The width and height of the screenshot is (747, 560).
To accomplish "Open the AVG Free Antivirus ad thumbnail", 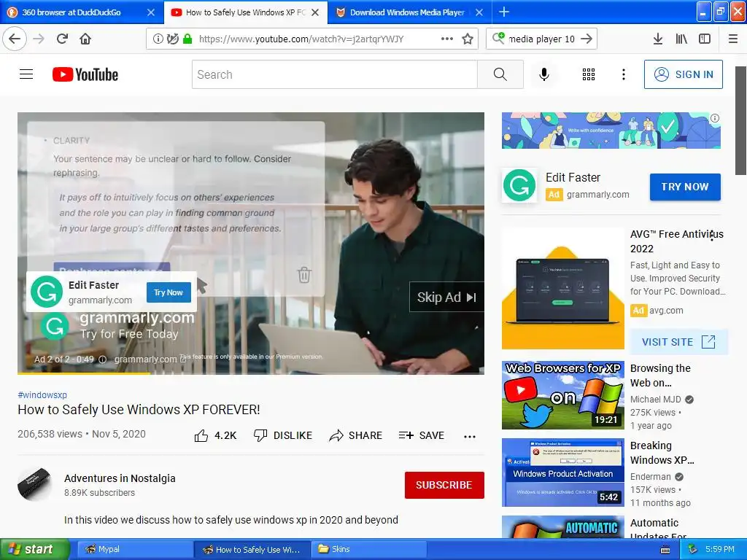I will coord(562,288).
